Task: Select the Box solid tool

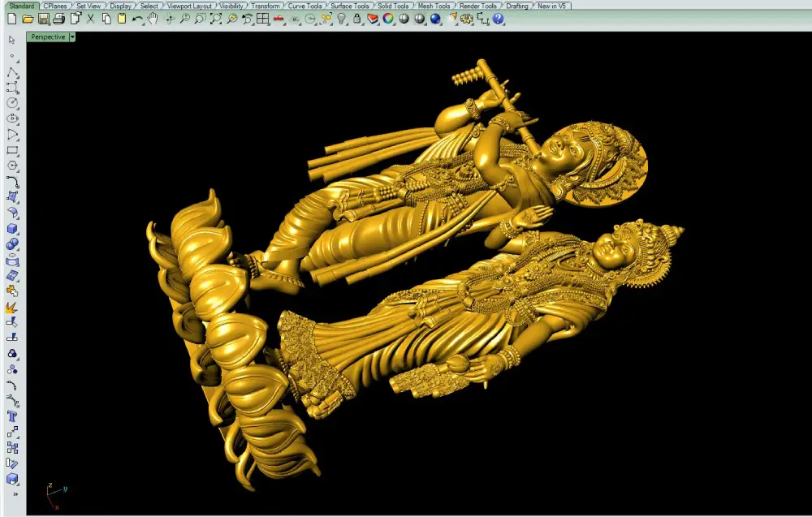Action: tap(12, 229)
